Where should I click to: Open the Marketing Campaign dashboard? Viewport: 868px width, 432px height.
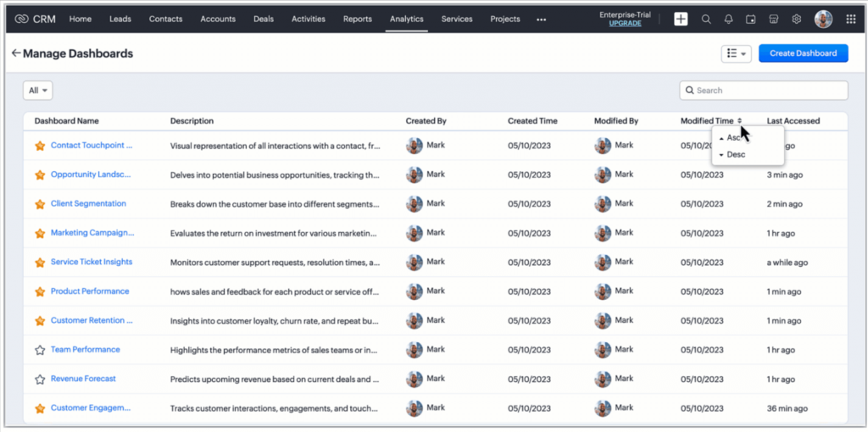click(x=92, y=233)
